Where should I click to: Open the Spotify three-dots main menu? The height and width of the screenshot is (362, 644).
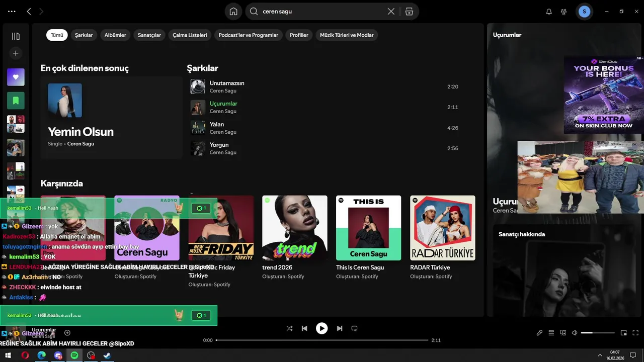coord(12,11)
